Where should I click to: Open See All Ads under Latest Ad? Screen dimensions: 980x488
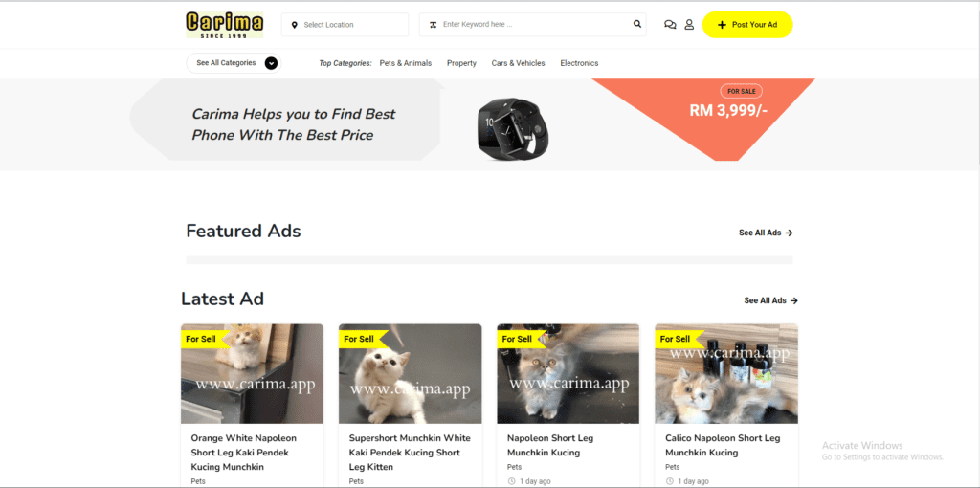coord(770,300)
